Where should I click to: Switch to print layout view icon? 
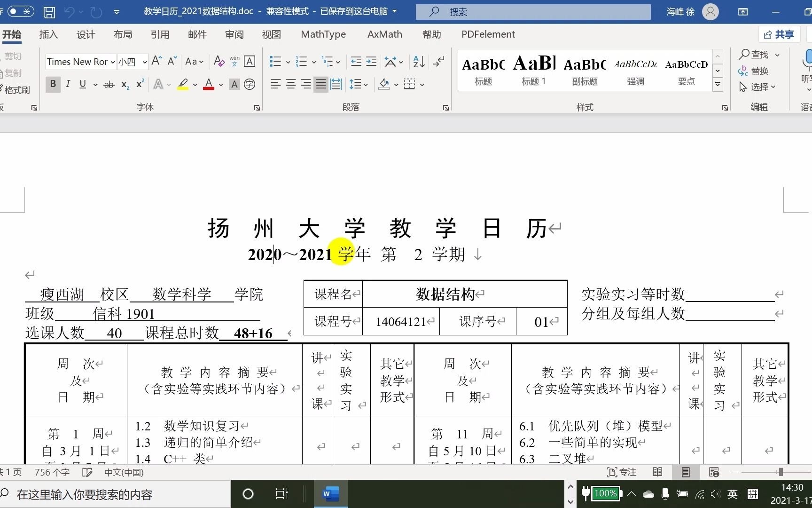tap(686, 472)
